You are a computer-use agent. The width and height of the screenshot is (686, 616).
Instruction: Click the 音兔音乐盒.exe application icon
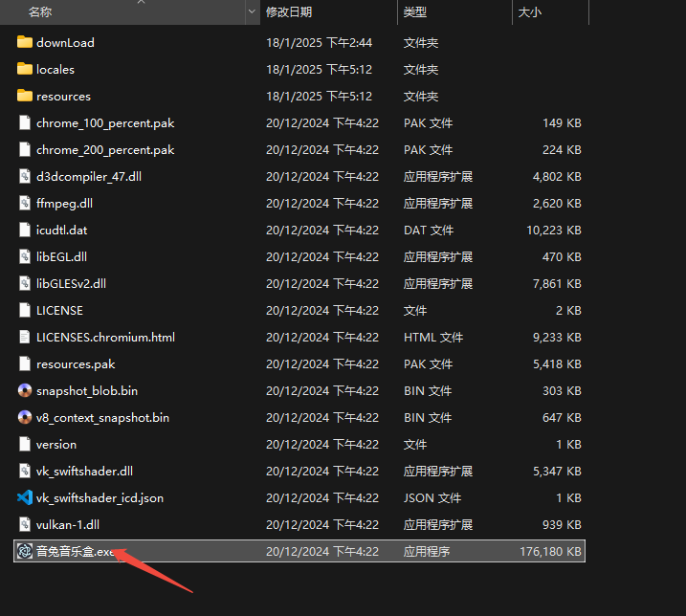[x=25, y=551]
